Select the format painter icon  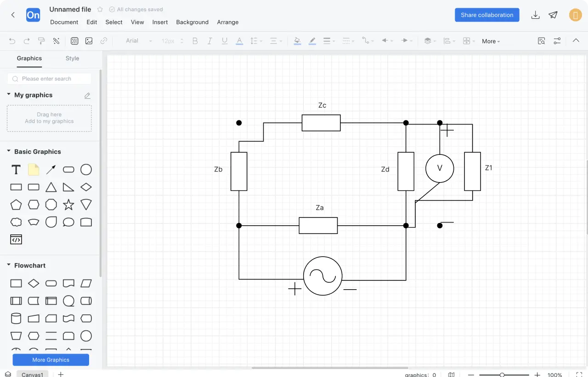[x=41, y=41]
